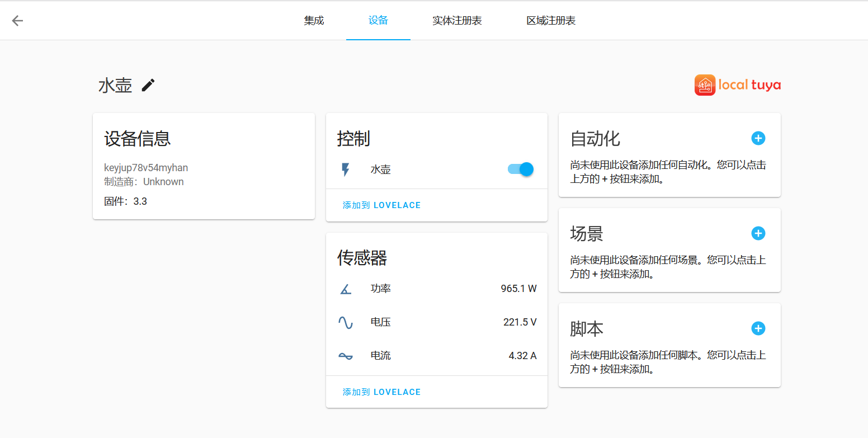The width and height of the screenshot is (868, 438).
Task: Toggle the 水壶 switch off
Action: click(521, 169)
